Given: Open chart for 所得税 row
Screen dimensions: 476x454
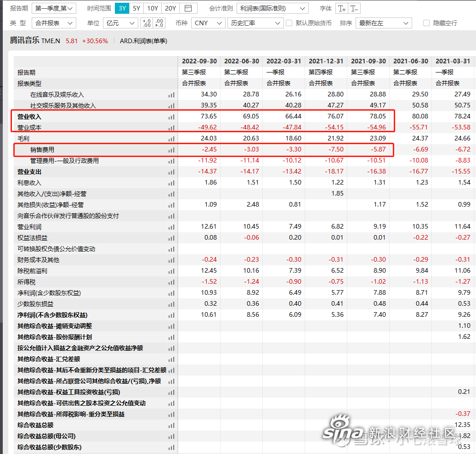Looking at the screenshot, I should pos(171,282).
